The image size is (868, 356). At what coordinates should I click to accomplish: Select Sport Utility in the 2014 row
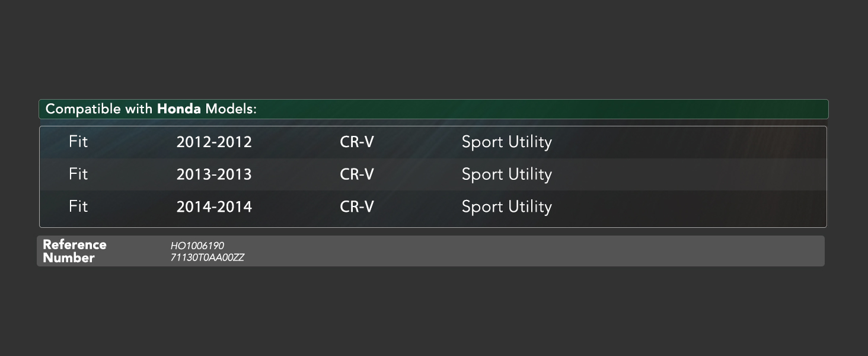(x=507, y=206)
